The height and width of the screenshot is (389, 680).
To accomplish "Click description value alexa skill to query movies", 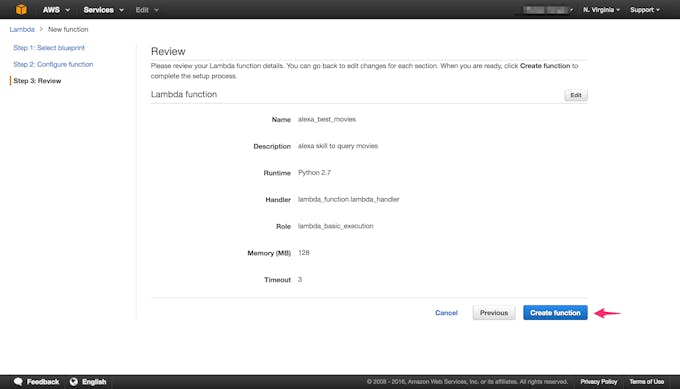I will pos(338,146).
